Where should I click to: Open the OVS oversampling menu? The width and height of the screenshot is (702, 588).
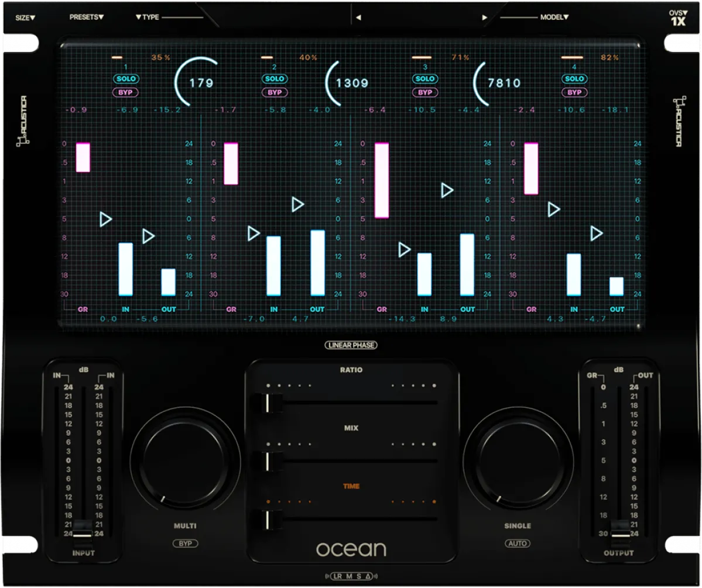tap(678, 16)
